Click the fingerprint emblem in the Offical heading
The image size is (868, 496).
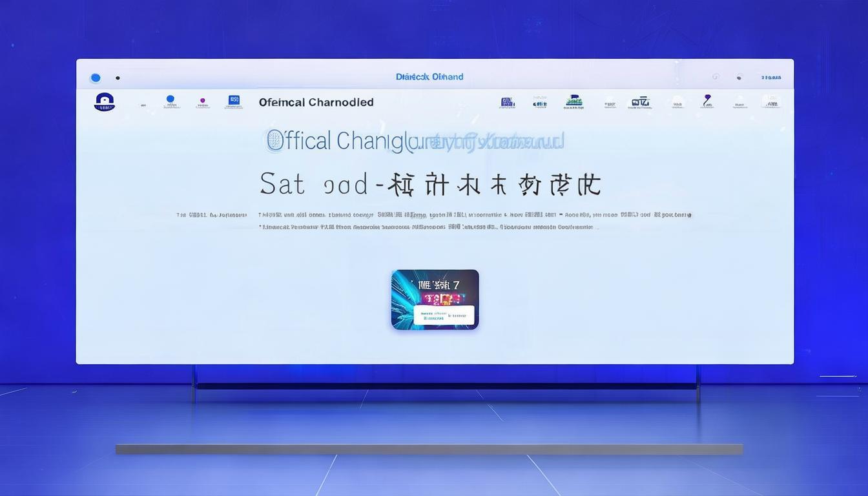click(x=275, y=140)
